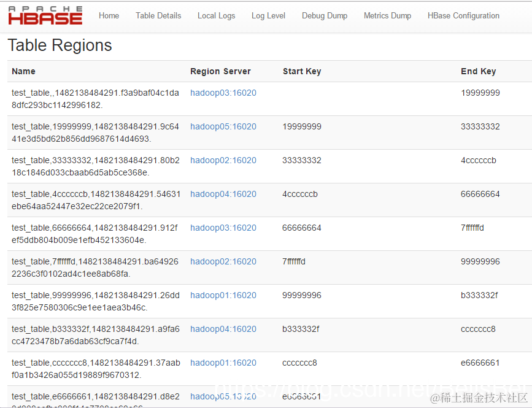Screen dimensions: 532x408
Task: Open hadoop02:16020 link for start key 7ffffffd
Action: coord(223,261)
